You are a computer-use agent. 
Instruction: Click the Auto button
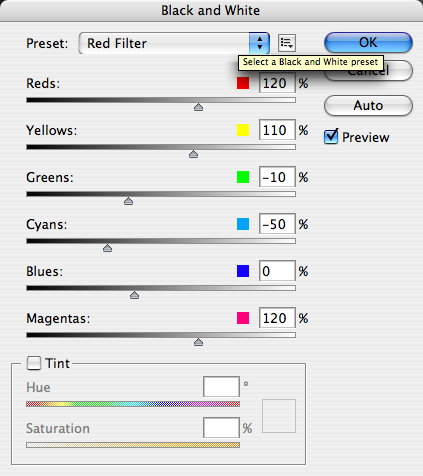[x=368, y=105]
